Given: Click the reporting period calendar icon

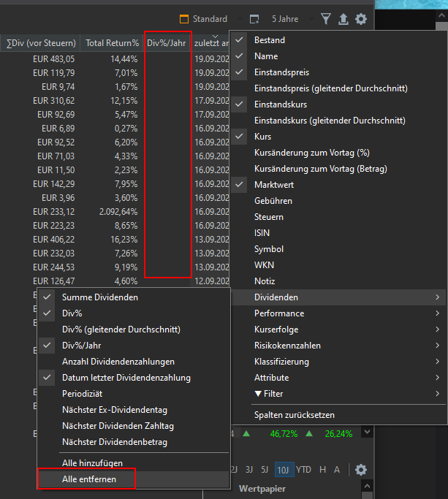Looking at the screenshot, I should point(254,19).
